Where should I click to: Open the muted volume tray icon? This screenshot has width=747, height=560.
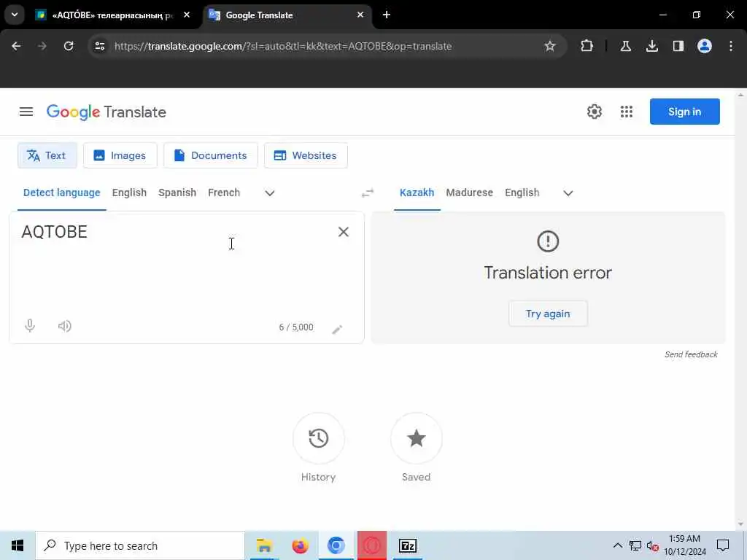(653, 545)
